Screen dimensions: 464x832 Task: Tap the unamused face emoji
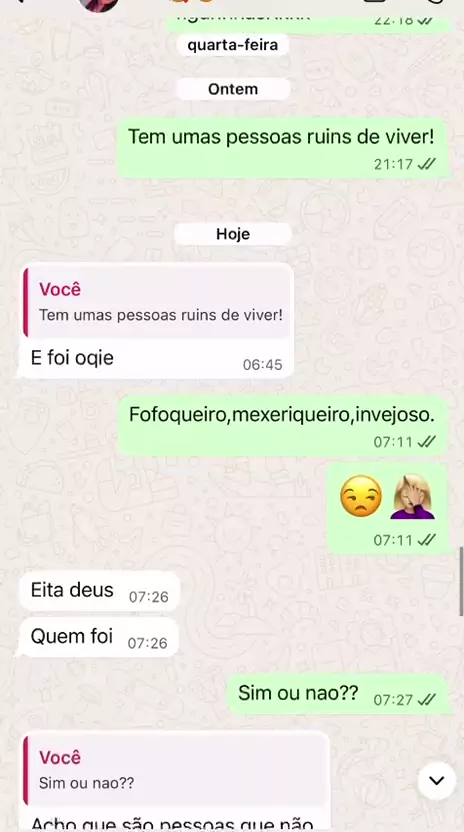click(361, 496)
